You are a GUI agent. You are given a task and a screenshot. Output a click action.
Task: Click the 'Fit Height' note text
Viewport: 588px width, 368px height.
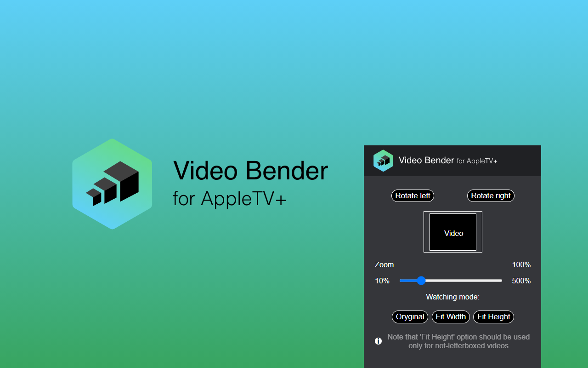pyautogui.click(x=458, y=341)
